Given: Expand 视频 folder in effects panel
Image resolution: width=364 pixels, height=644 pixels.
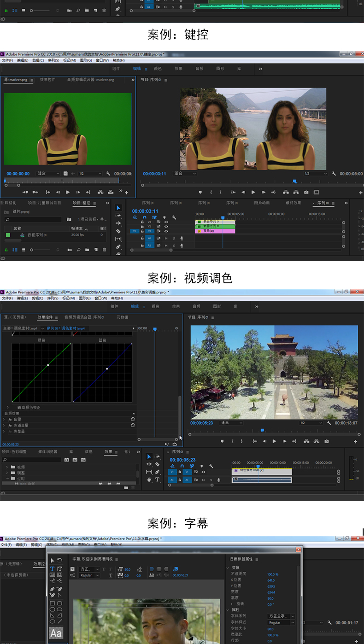Looking at the screenshot, I should 7,467.
